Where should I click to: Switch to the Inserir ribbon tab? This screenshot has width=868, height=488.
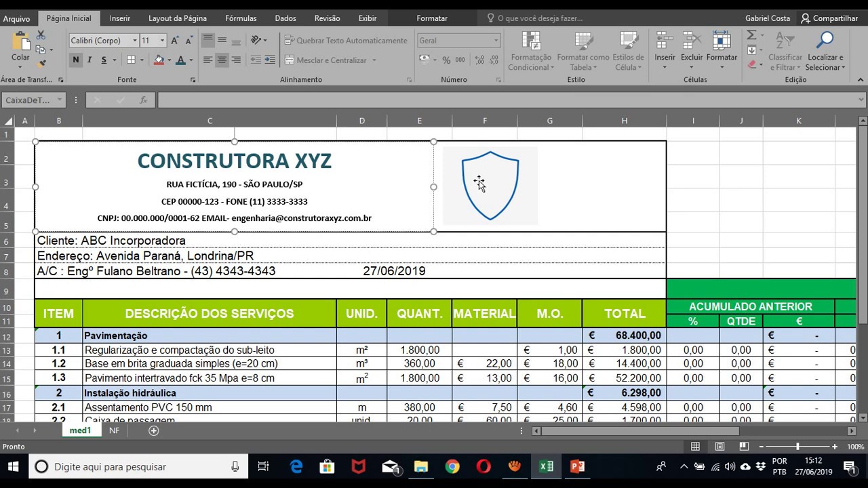[x=120, y=18]
